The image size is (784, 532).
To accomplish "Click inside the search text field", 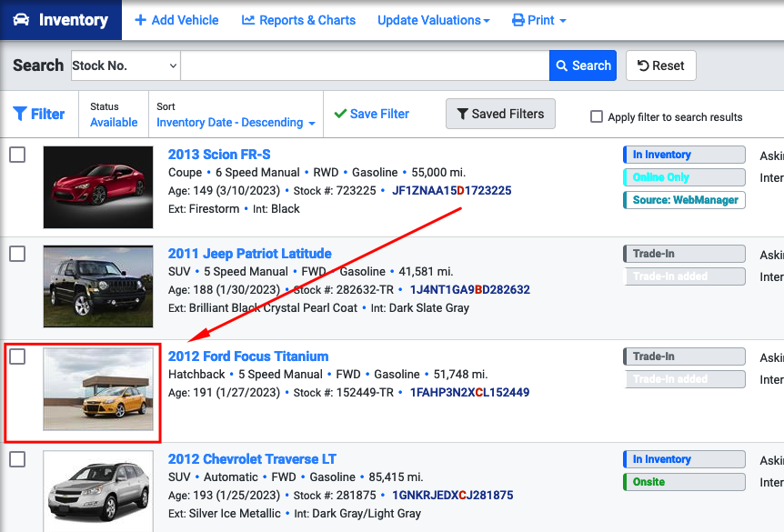I will (365, 65).
